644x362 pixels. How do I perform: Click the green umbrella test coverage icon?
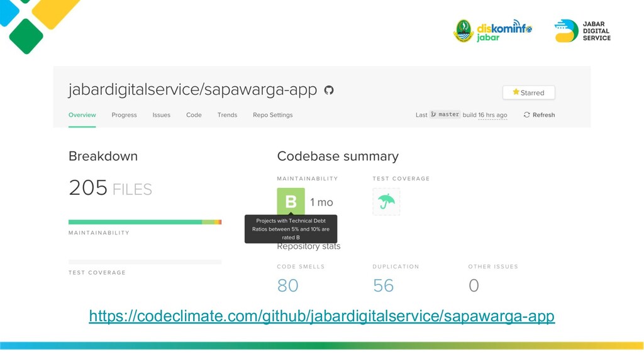tap(386, 202)
